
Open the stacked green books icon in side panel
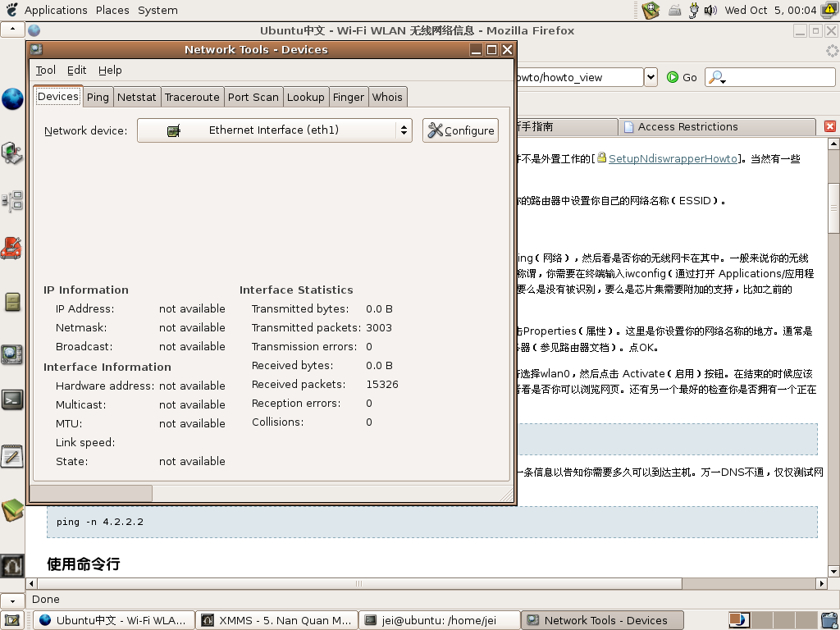pos(12,509)
